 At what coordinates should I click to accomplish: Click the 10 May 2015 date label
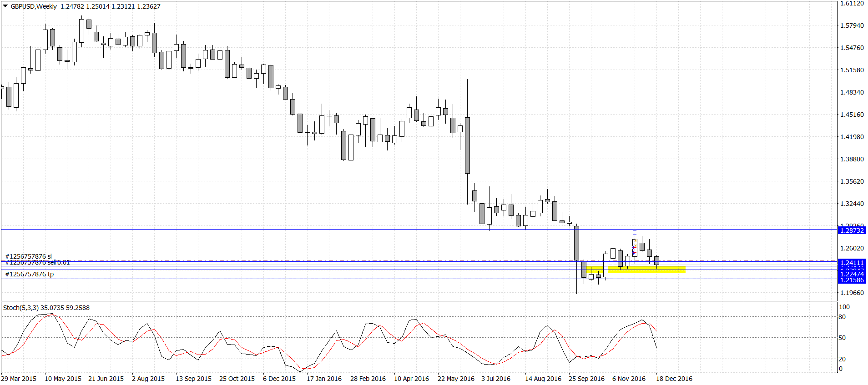click(x=63, y=379)
